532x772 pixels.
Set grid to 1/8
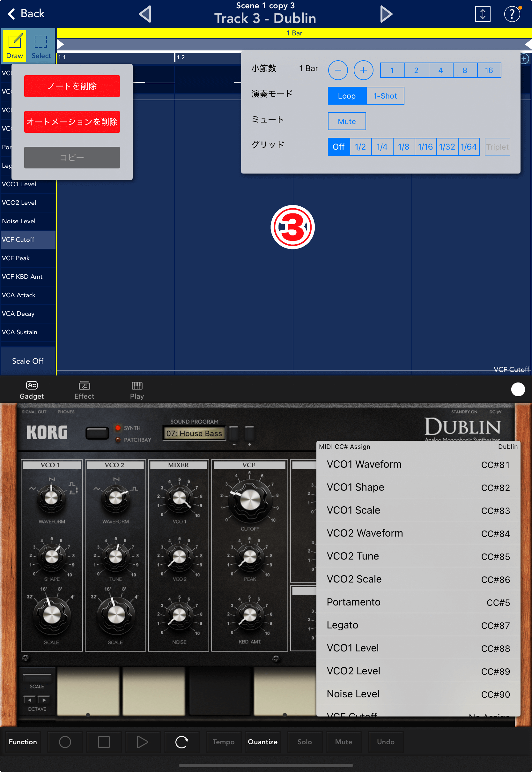pos(404,147)
